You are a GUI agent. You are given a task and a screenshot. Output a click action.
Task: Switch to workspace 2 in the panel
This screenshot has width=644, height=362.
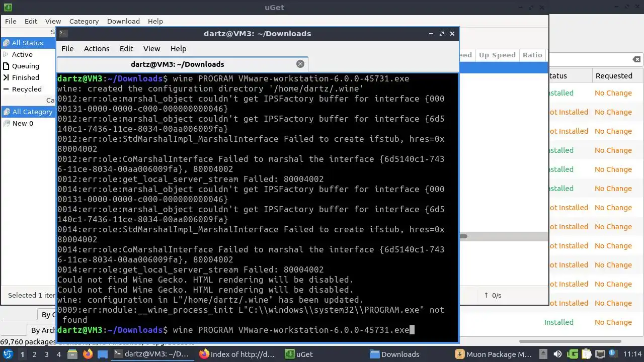(34, 354)
